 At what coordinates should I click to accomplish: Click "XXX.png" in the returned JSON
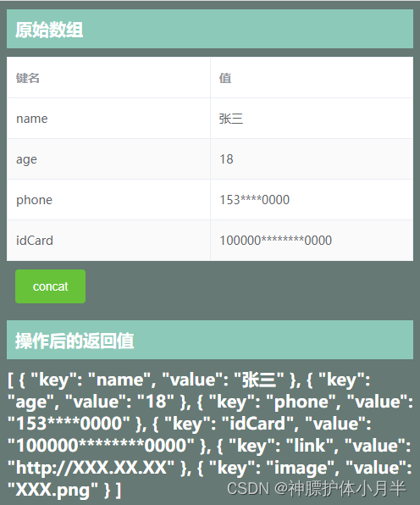[52, 490]
